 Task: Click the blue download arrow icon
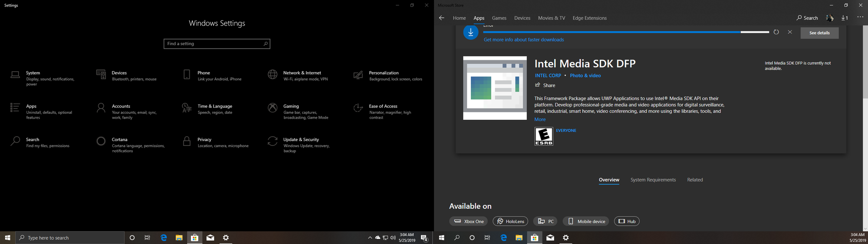point(470,32)
